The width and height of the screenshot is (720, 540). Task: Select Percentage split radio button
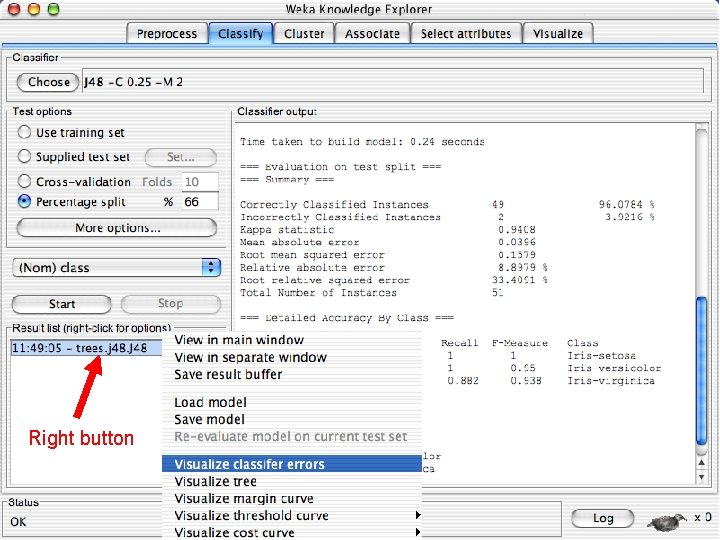click(x=24, y=201)
